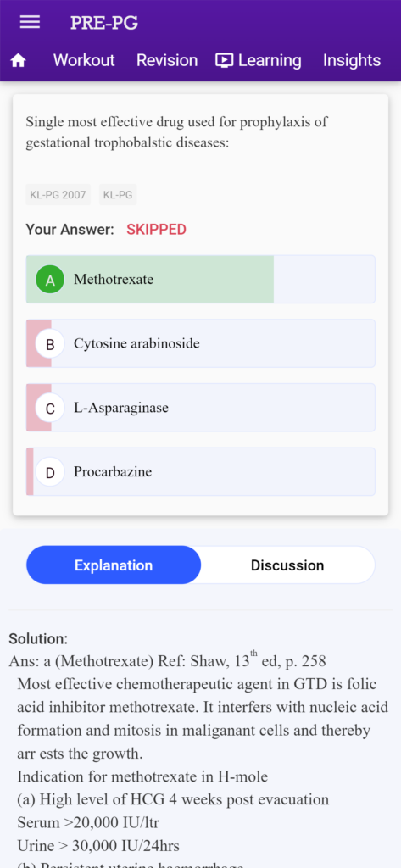
Task: Tap the Learning video-screen icon
Action: coord(225,60)
